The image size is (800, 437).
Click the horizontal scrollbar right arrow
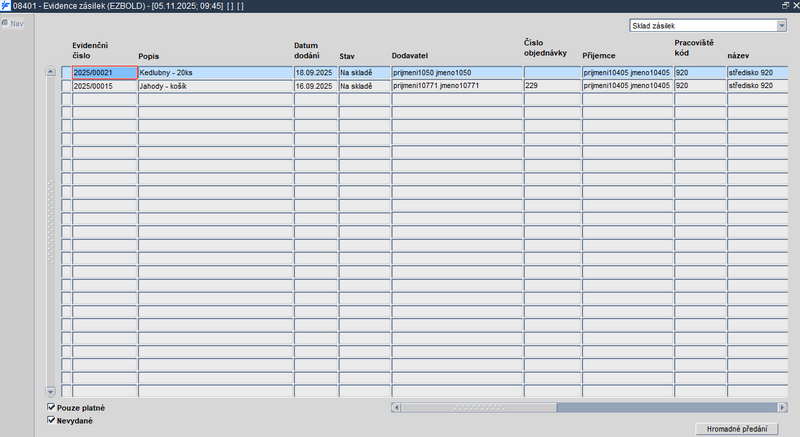[782, 407]
